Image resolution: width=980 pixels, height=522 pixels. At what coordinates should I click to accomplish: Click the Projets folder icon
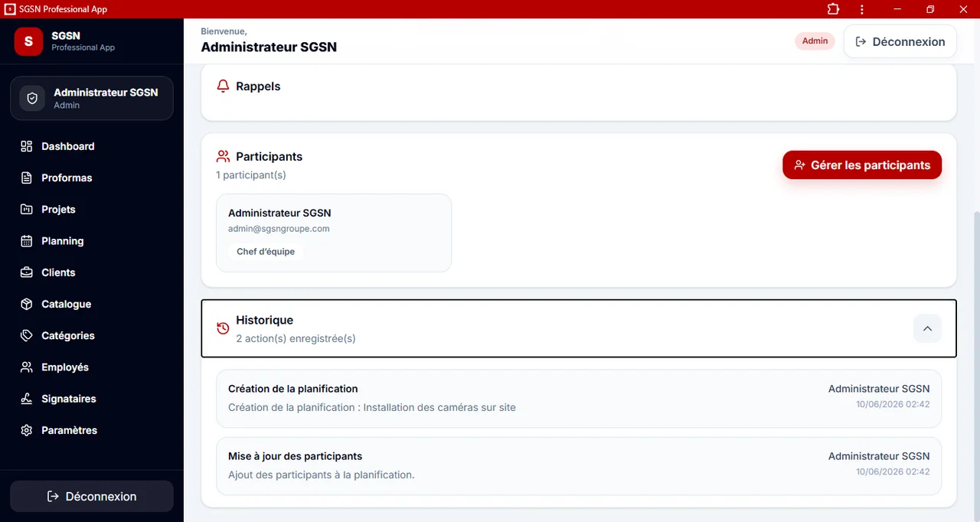pyautogui.click(x=27, y=209)
